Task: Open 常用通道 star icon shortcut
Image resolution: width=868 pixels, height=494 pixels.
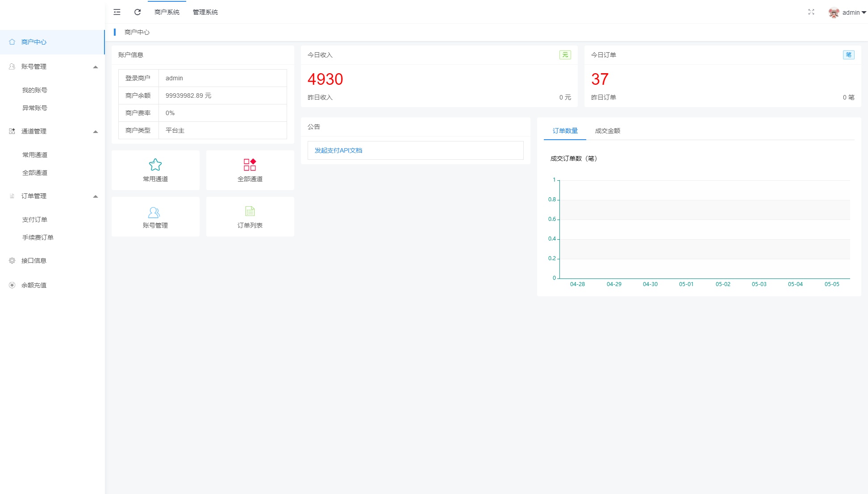Action: [155, 165]
